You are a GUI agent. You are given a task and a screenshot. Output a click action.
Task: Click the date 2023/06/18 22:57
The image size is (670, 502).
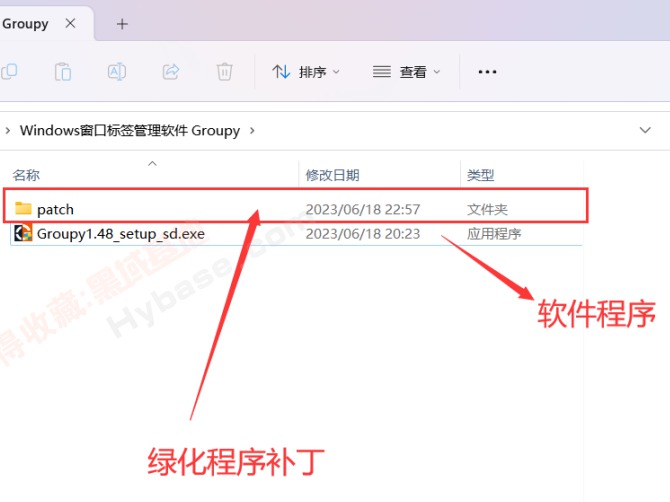tap(363, 209)
